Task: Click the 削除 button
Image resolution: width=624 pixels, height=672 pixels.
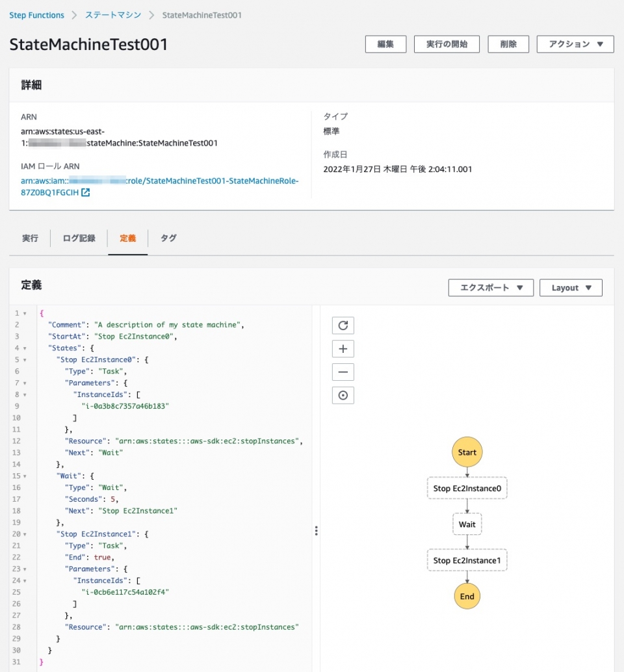Action: coord(508,44)
